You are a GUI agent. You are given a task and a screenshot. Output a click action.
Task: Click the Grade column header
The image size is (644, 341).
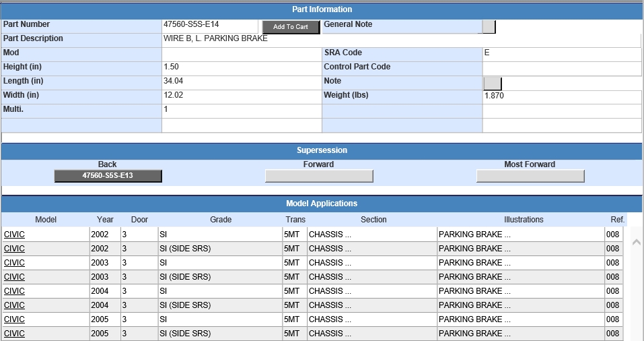(x=221, y=220)
